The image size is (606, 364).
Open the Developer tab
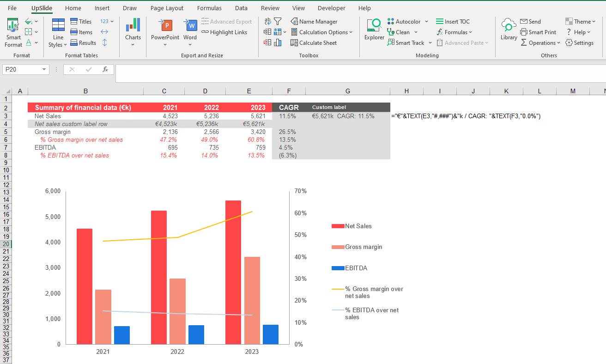[332, 8]
